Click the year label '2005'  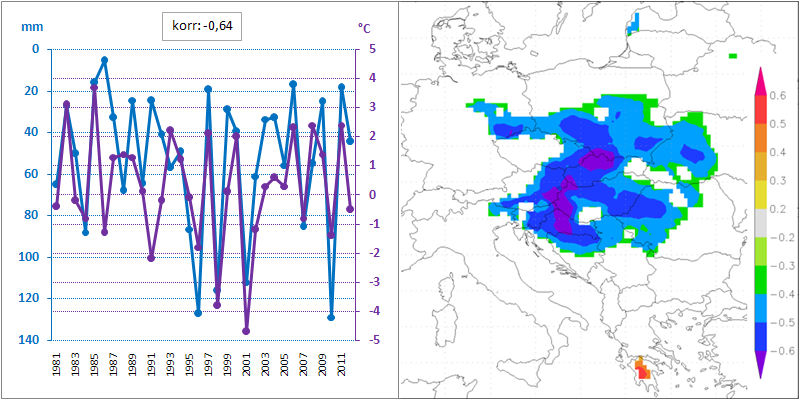285,364
